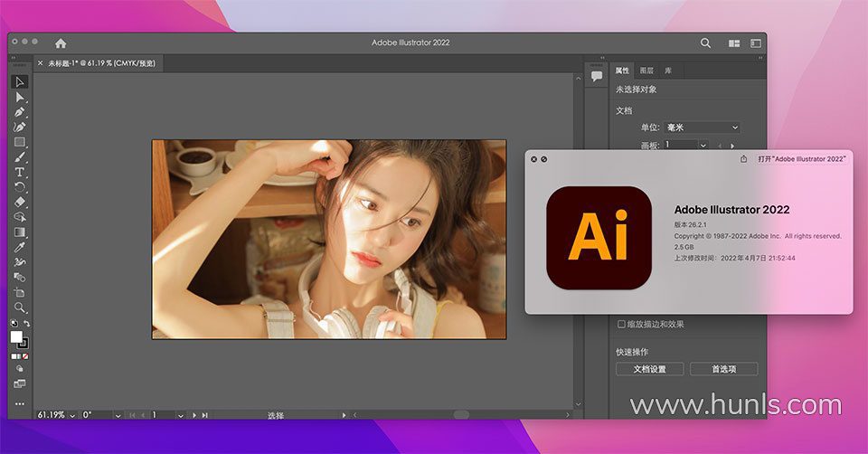Image resolution: width=868 pixels, height=454 pixels.
Task: Select the Paintbrush tool
Action: [20, 157]
